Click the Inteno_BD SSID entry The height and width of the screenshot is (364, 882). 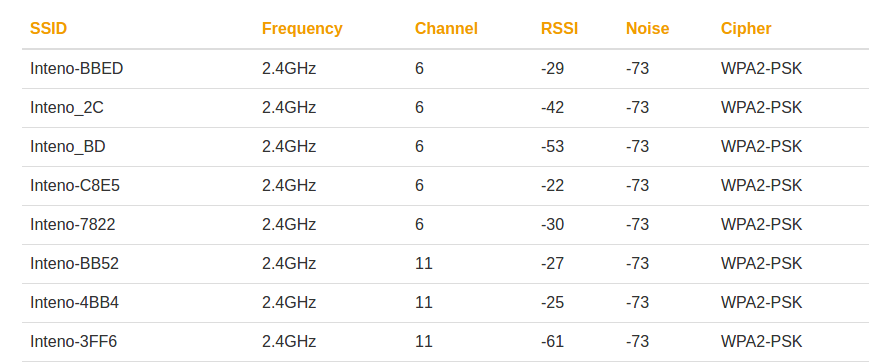[68, 146]
